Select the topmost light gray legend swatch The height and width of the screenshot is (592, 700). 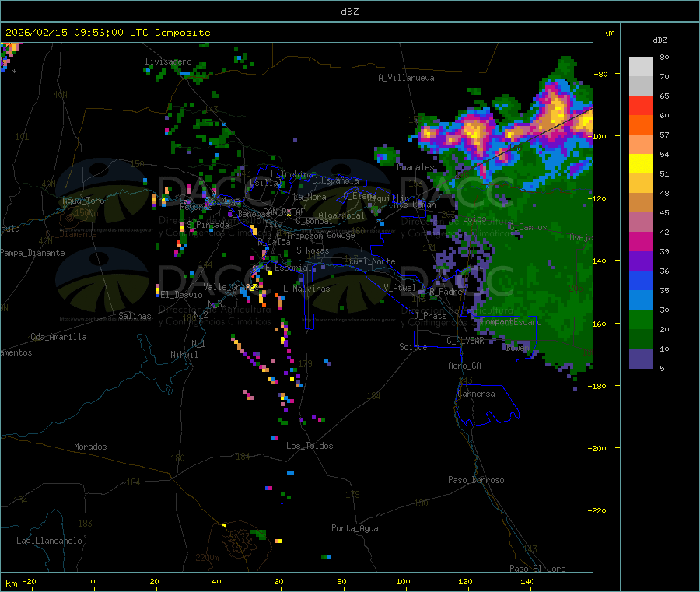(641, 67)
